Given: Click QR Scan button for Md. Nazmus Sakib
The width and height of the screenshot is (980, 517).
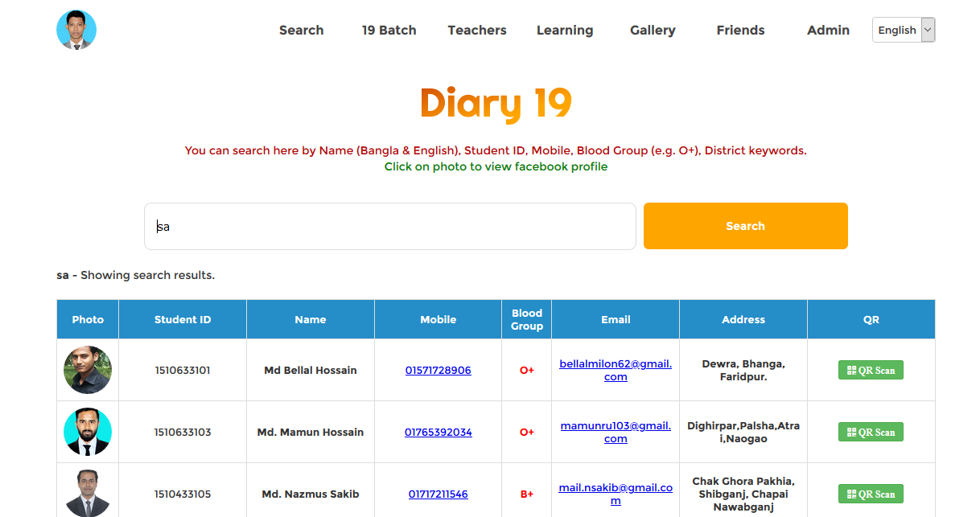Looking at the screenshot, I should (x=871, y=494).
